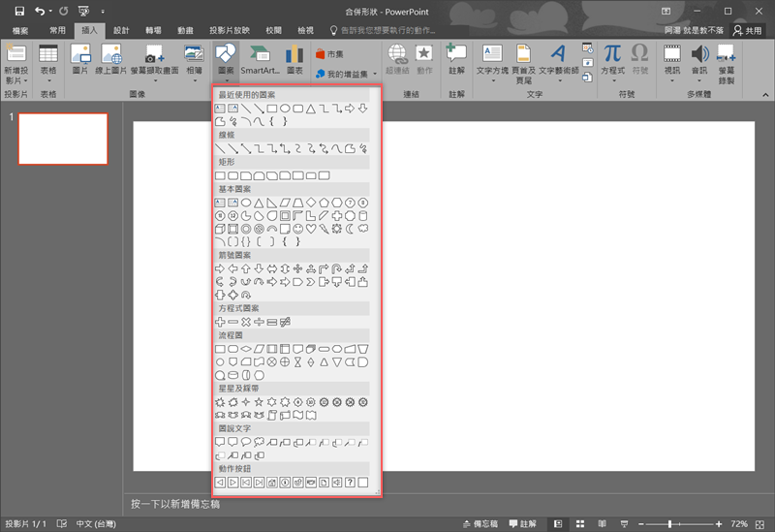Click the 共用 share button
Image resolution: width=775 pixels, height=532 pixels.
point(748,30)
